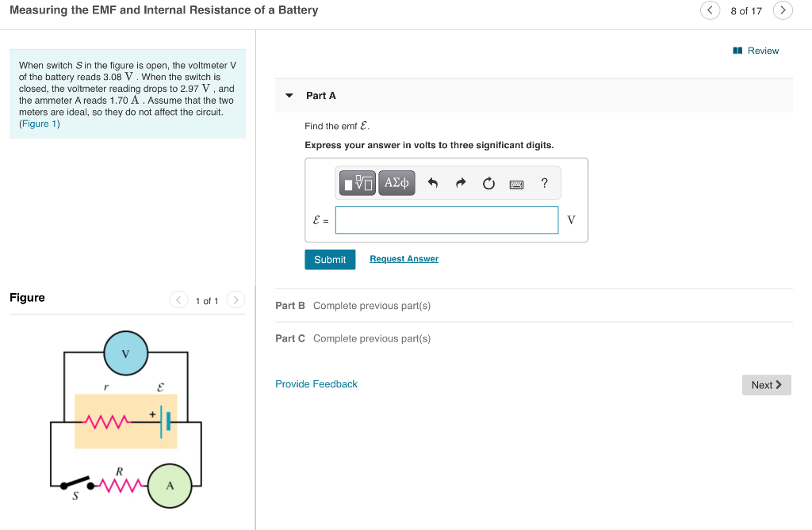Open the math template palette in the answer toolbar
Screen dimensions: 812x530
pyautogui.click(x=357, y=182)
